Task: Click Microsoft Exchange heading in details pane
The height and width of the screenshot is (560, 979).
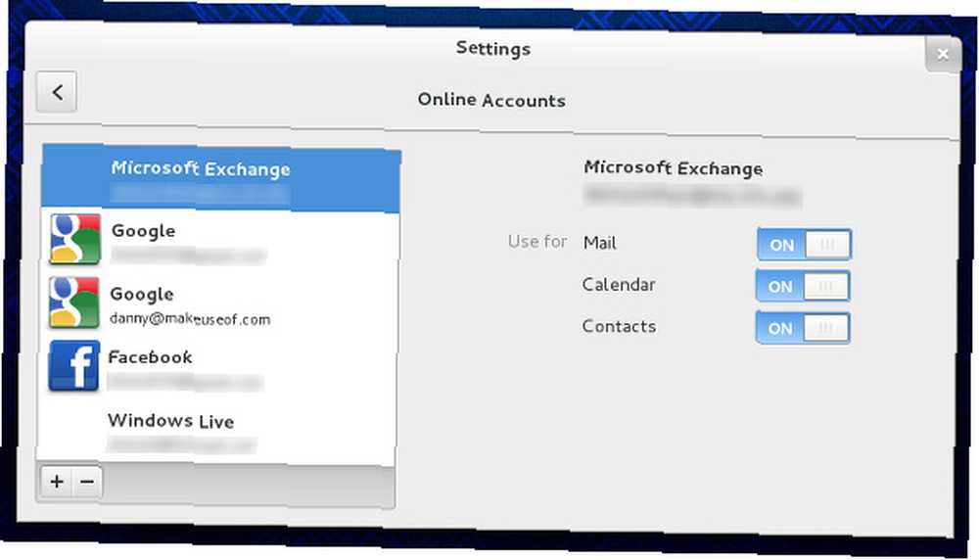Action: [x=674, y=168]
